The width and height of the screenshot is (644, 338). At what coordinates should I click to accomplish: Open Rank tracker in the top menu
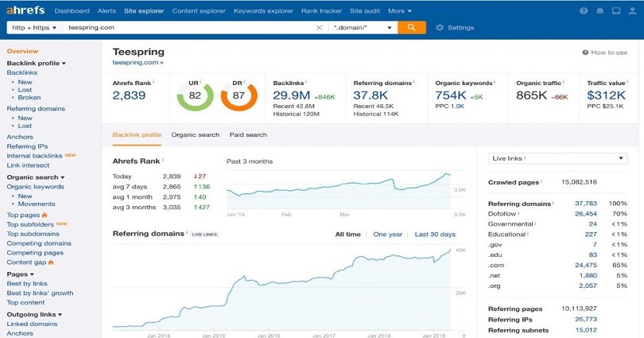321,11
